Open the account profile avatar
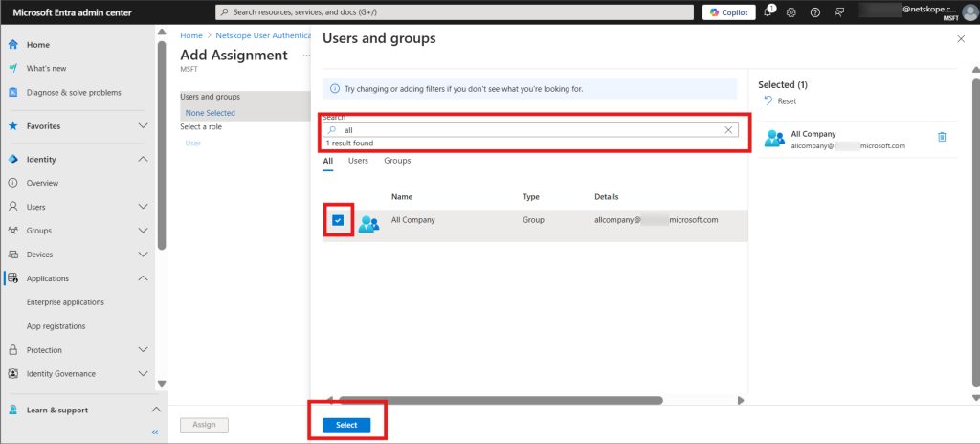Screen dimensions: 980x444 [969, 12]
